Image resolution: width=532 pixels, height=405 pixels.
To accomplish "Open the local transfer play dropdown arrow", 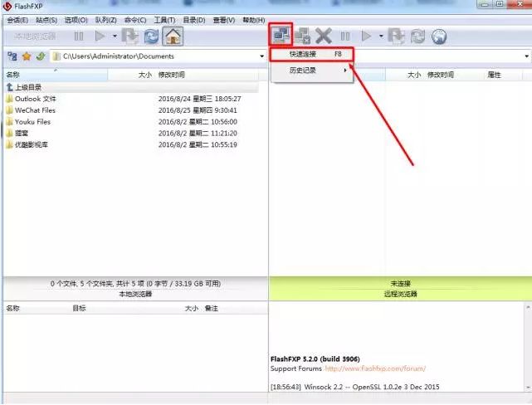I will tap(115, 36).
